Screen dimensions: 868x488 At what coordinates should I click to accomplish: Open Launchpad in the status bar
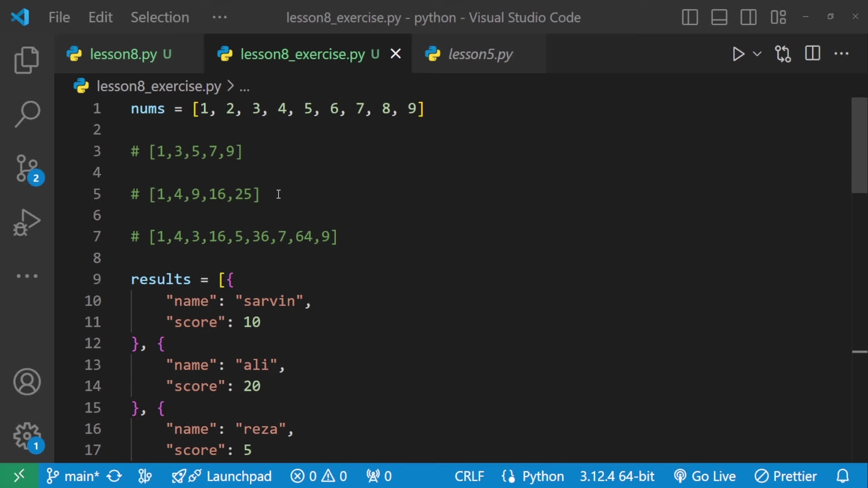click(x=222, y=476)
